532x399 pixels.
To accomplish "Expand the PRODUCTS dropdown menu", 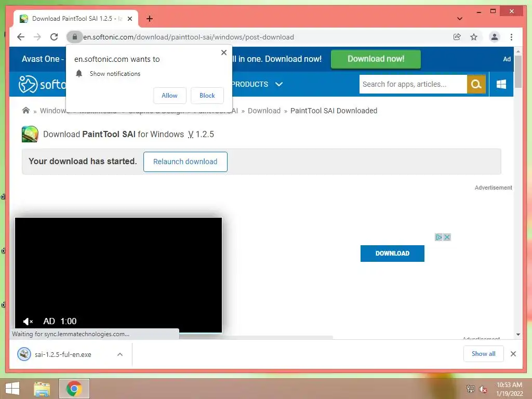I will click(x=257, y=84).
